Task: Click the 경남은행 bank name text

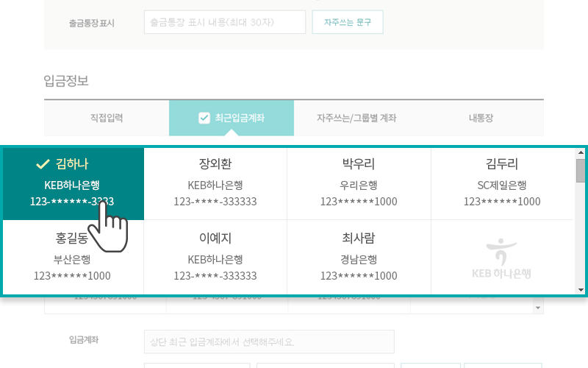Action: (359, 260)
